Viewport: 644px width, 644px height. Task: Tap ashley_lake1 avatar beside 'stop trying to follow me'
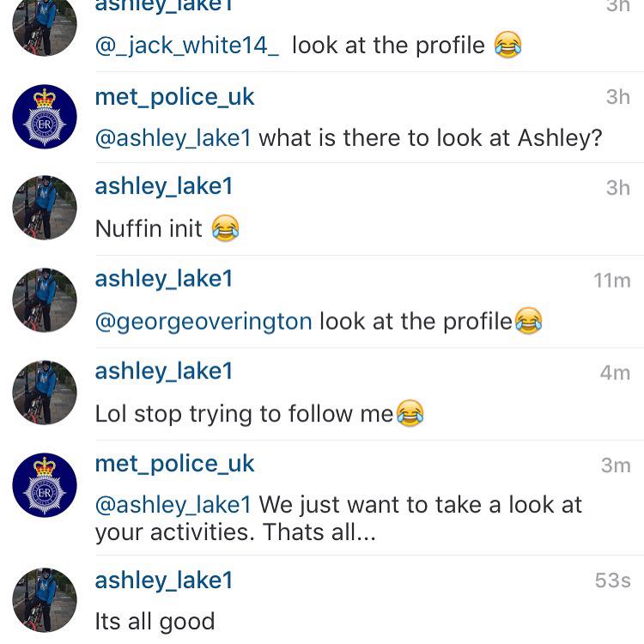[x=45, y=392]
